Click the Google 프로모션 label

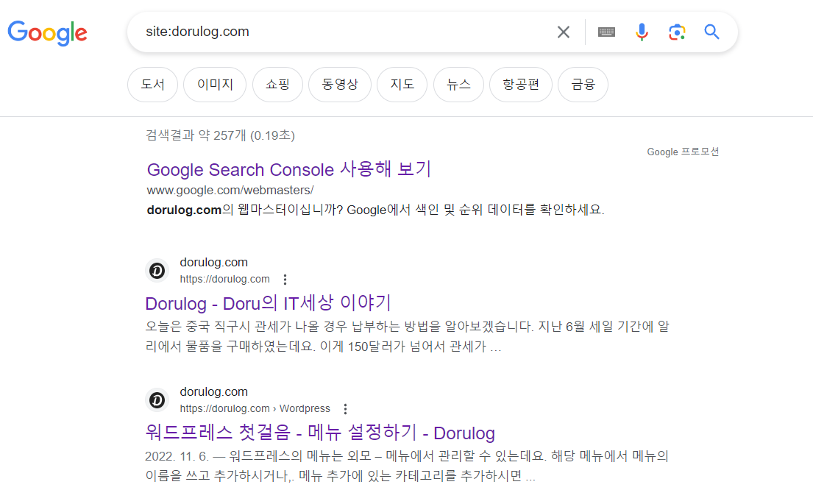[682, 152]
